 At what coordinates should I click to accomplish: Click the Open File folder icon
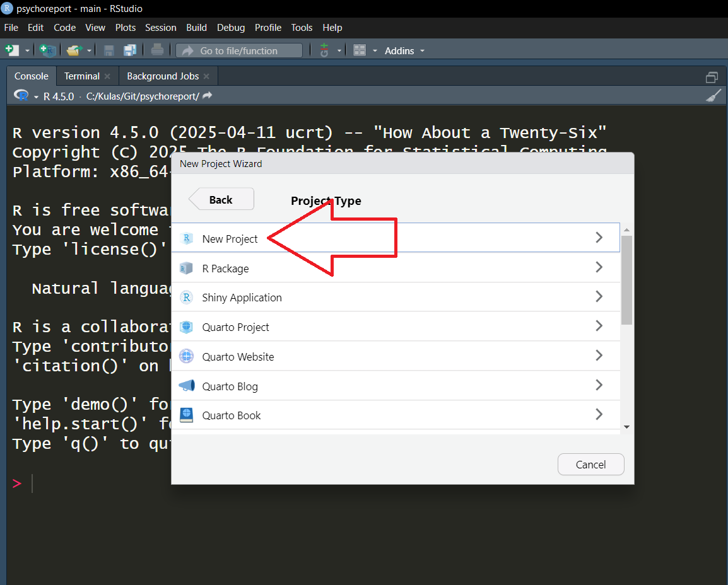(x=74, y=50)
